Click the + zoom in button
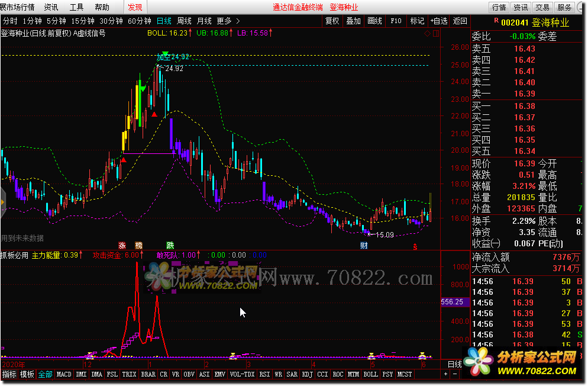This screenshot has height=386, width=588. 445,374
